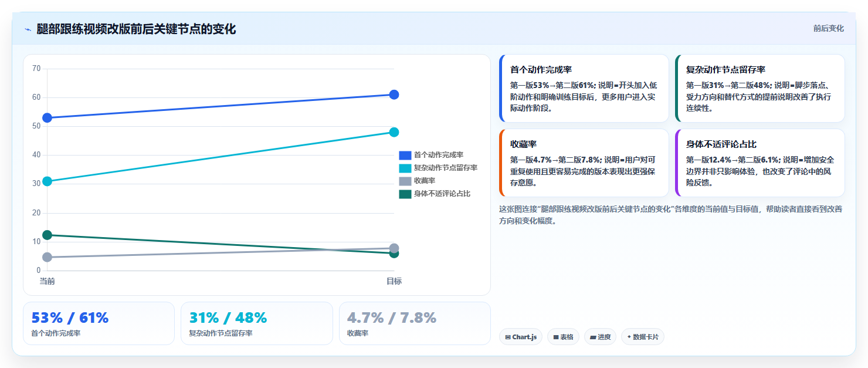This screenshot has width=868, height=368.
Task: Click the 数据卡片 tag chip
Action: point(643,337)
